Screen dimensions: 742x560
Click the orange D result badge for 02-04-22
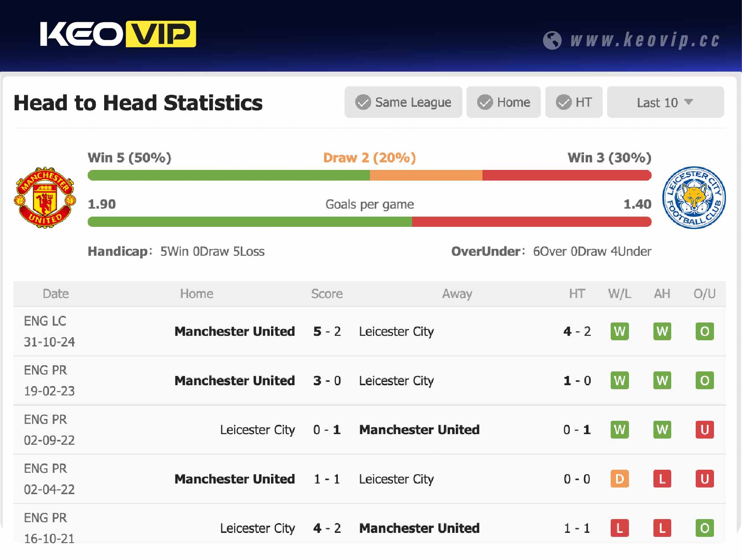pyautogui.click(x=619, y=479)
